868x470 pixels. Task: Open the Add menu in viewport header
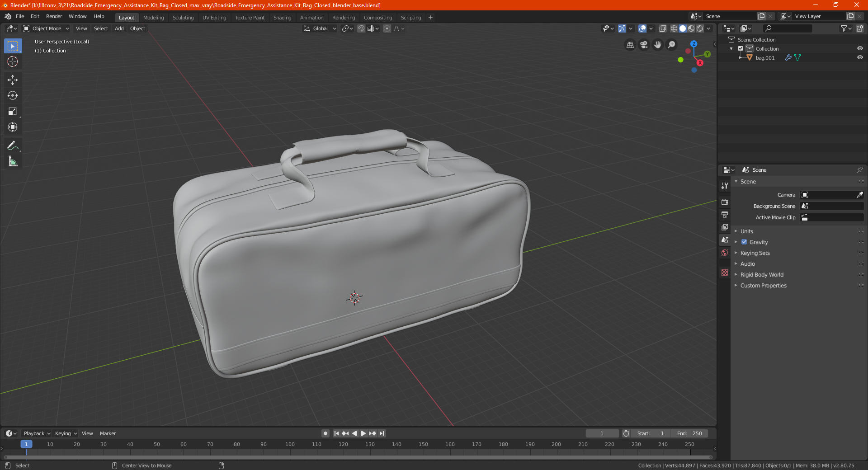[119, 28]
